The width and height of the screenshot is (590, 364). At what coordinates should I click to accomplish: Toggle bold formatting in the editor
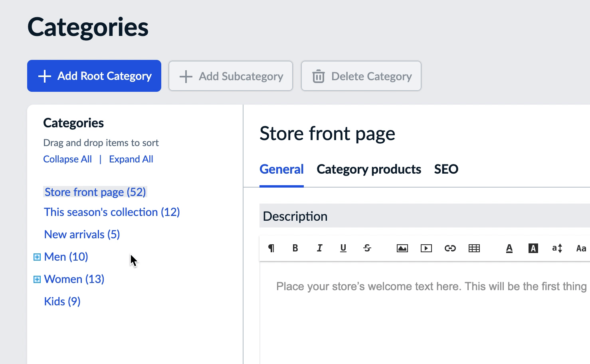(x=295, y=248)
